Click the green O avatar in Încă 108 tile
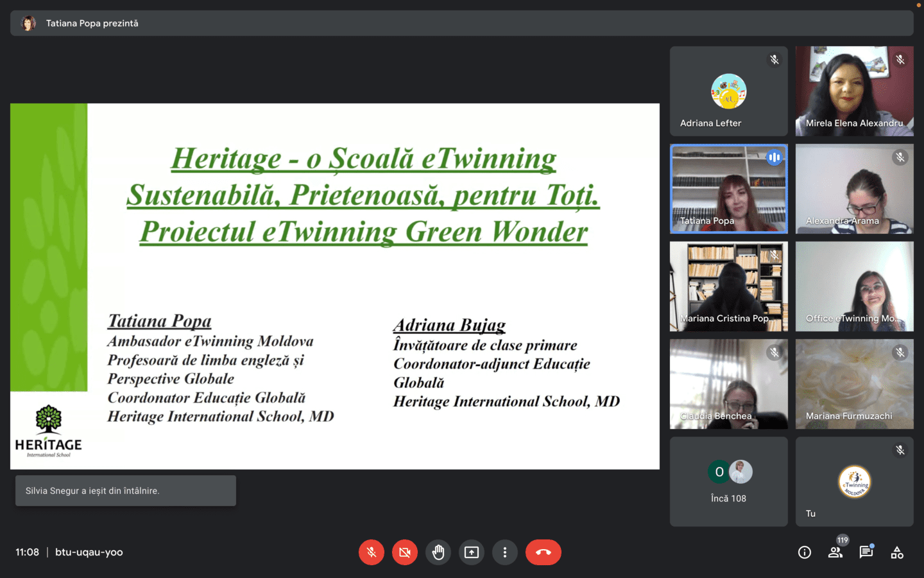The height and width of the screenshot is (578, 924). 719,472
